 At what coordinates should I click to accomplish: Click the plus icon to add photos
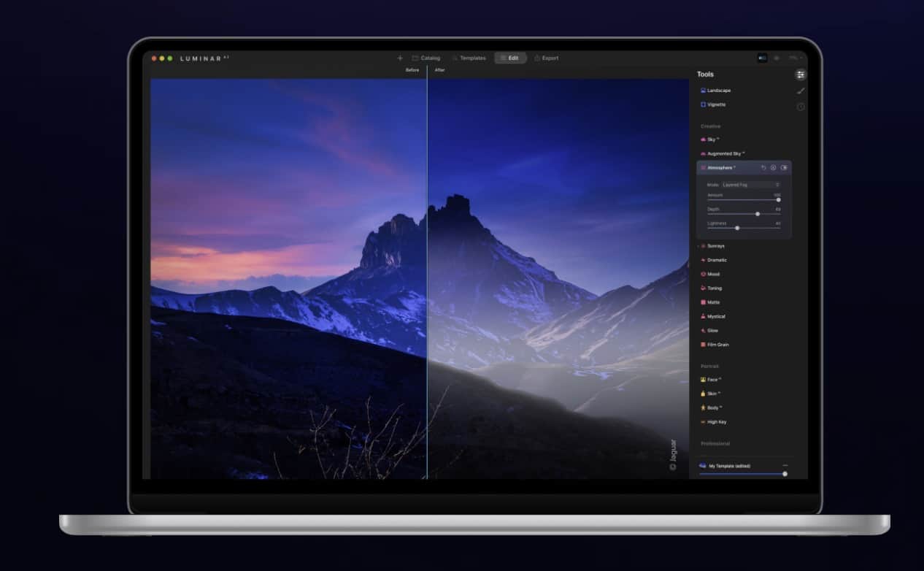click(400, 58)
